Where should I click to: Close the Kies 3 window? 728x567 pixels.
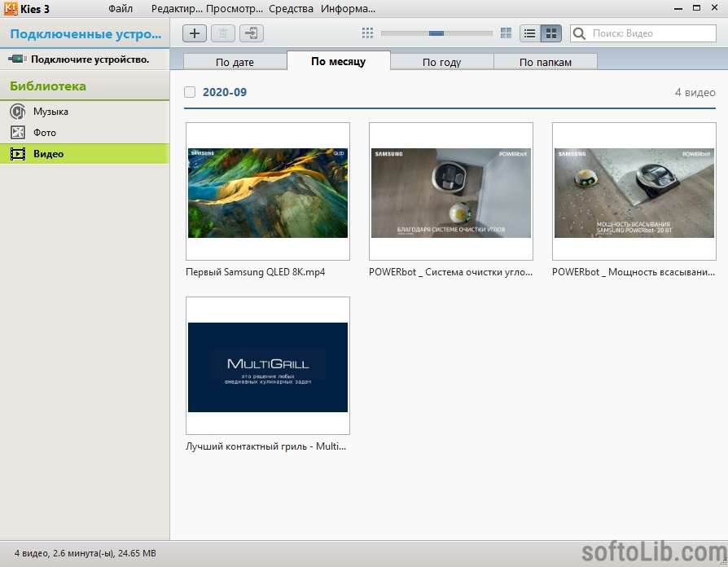[714, 8]
